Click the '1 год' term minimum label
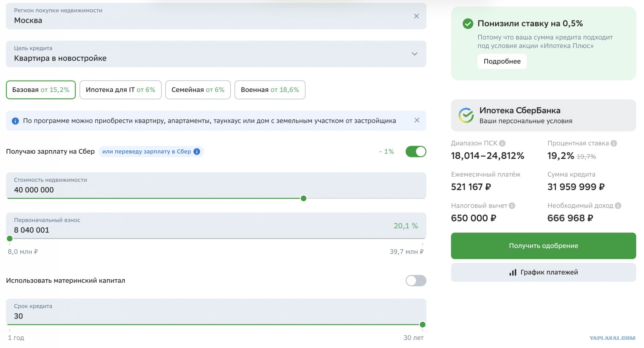644x348 pixels. tap(16, 338)
